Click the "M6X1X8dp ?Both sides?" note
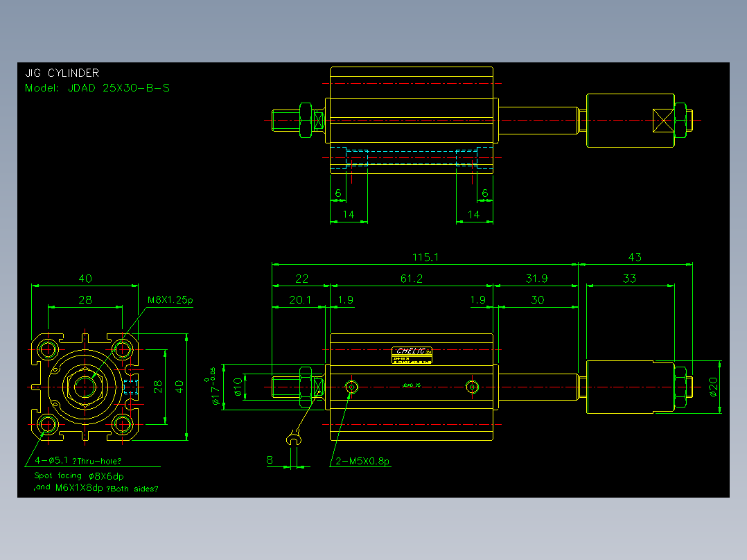The height and width of the screenshot is (560, 747). 107,488
